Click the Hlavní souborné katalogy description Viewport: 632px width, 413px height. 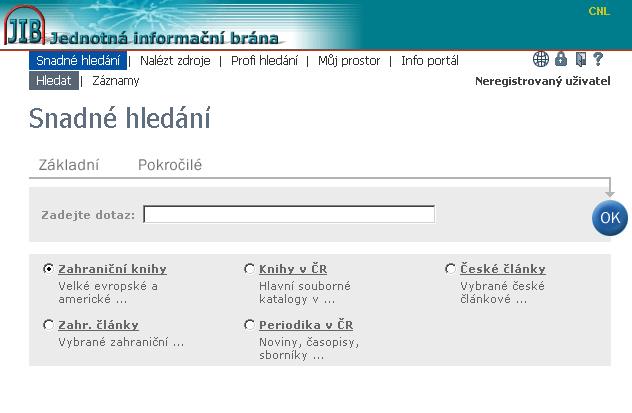(305, 293)
